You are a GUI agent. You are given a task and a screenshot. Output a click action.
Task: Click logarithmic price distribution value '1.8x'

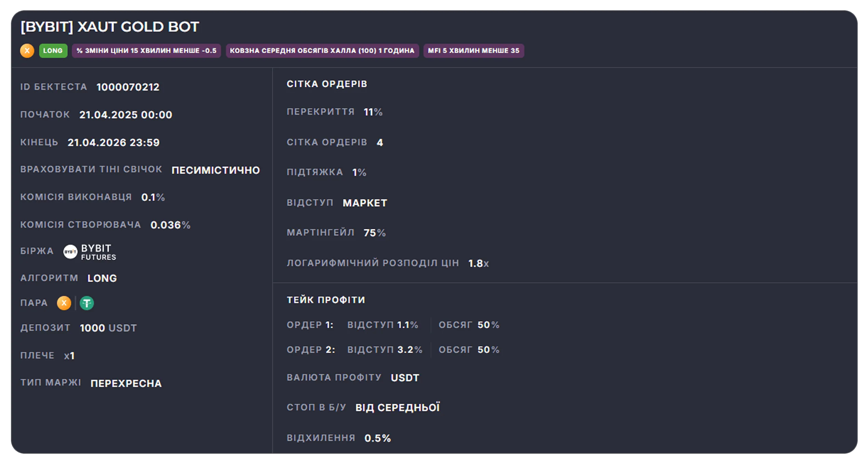pos(479,263)
